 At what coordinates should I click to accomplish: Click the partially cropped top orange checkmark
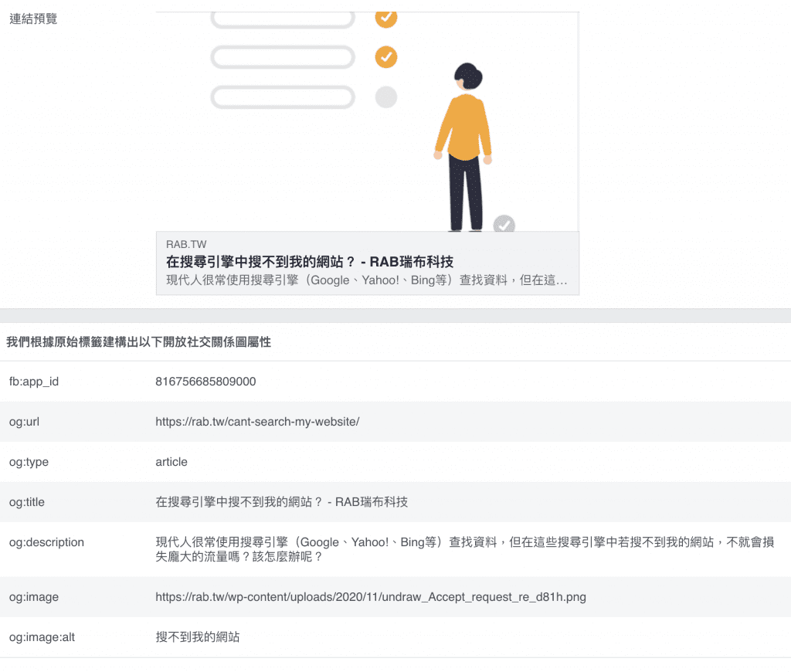pos(385,19)
